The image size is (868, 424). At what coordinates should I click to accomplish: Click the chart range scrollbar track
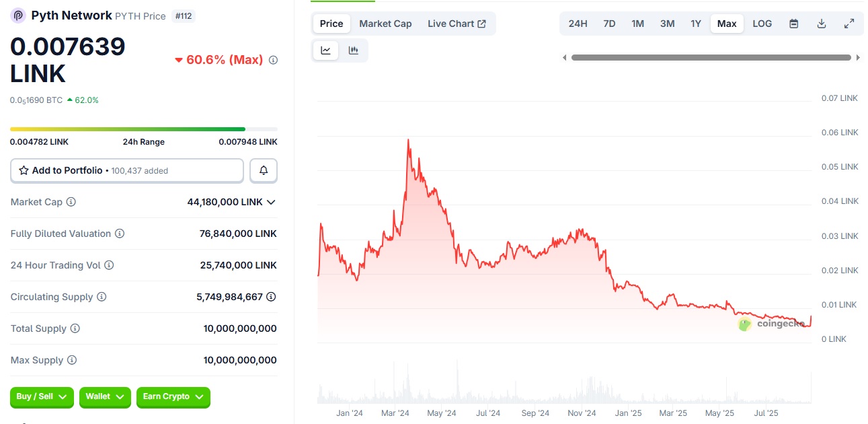pyautogui.click(x=712, y=58)
